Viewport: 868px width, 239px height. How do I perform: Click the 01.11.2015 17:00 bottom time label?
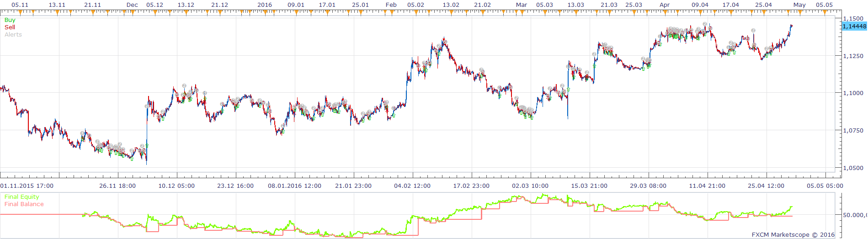coord(27,186)
